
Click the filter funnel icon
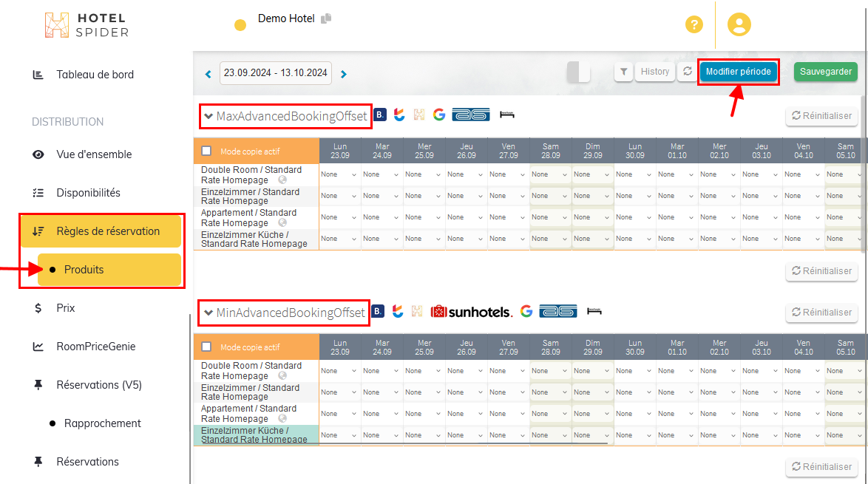coord(623,72)
